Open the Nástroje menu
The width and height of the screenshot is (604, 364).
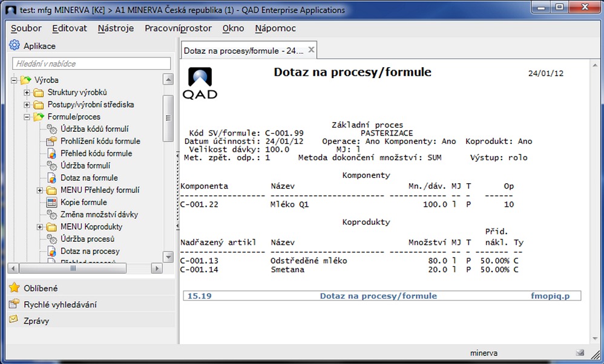coord(116,28)
